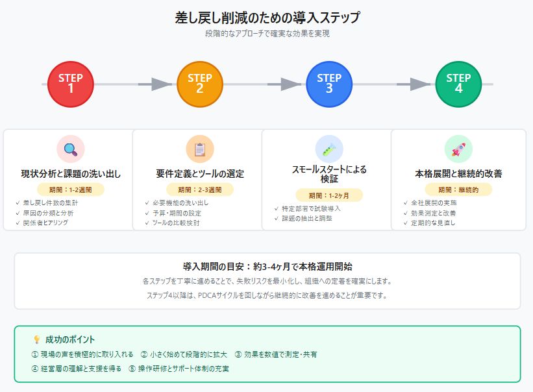Click the arrow between STEP 3 and STEP 4

(414, 84)
